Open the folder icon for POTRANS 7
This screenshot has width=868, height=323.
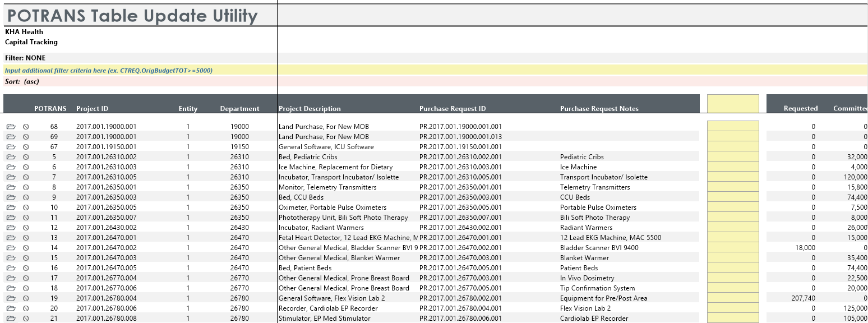pos(11,177)
